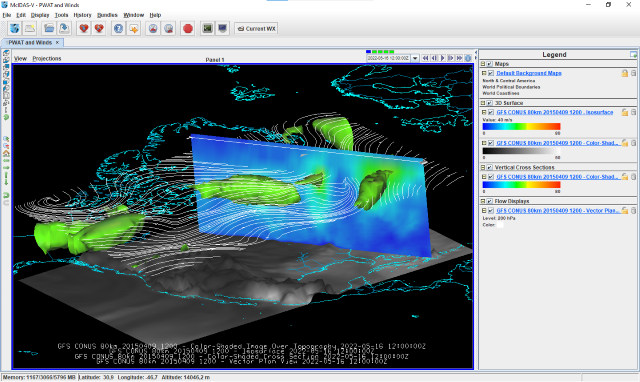This screenshot has width=640, height=382.
Task: Click the first red heart favorites icon
Action: point(84,29)
